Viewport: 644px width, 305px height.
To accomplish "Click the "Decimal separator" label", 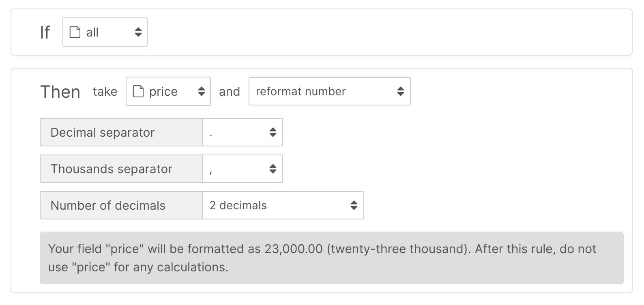I will tap(103, 132).
